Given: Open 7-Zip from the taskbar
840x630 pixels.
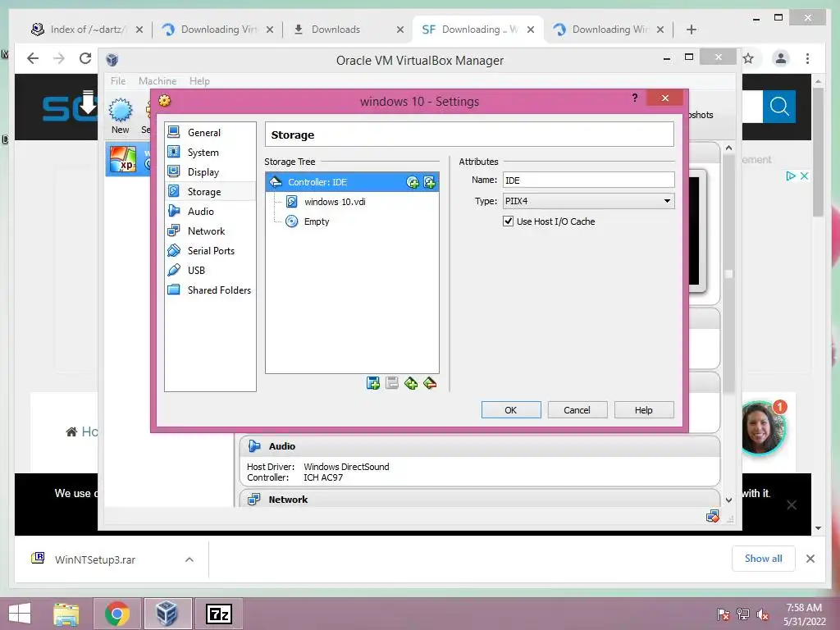Looking at the screenshot, I should (218, 614).
